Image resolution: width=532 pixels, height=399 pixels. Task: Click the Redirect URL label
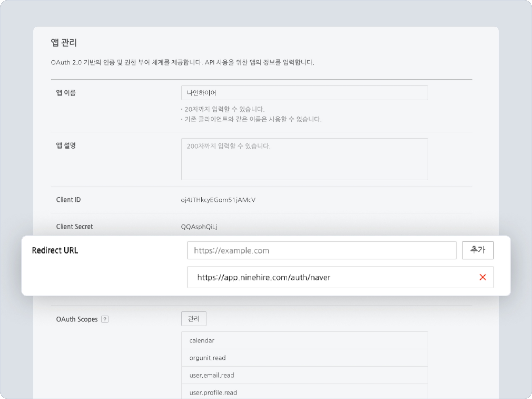(x=55, y=250)
